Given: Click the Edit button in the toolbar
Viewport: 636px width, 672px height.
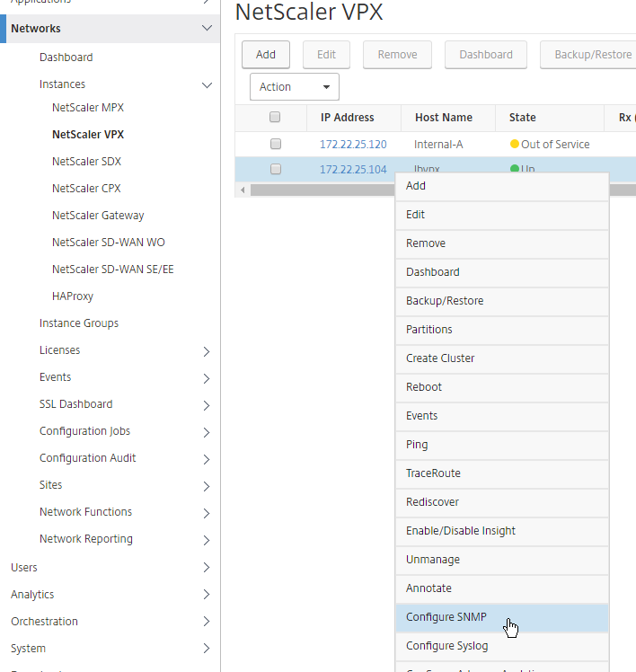Looking at the screenshot, I should pyautogui.click(x=326, y=55).
